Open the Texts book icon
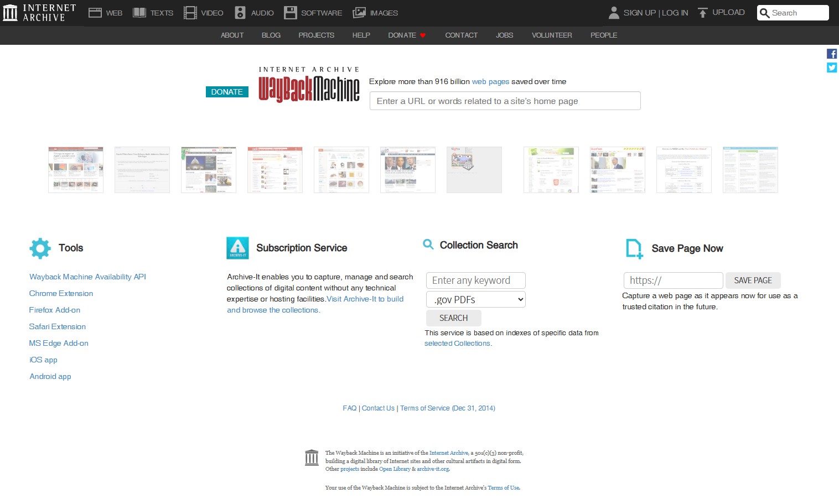 point(139,13)
